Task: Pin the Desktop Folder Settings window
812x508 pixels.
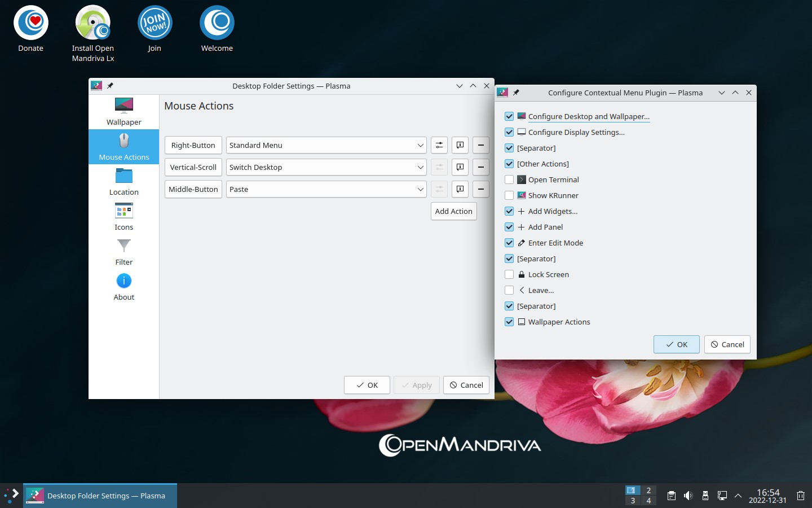Action: click(111, 86)
